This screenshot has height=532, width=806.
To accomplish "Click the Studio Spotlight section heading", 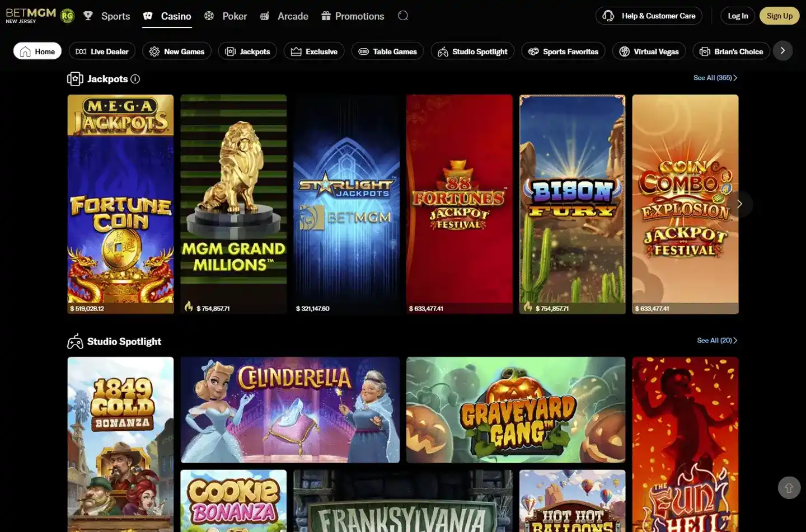I will [x=124, y=341].
